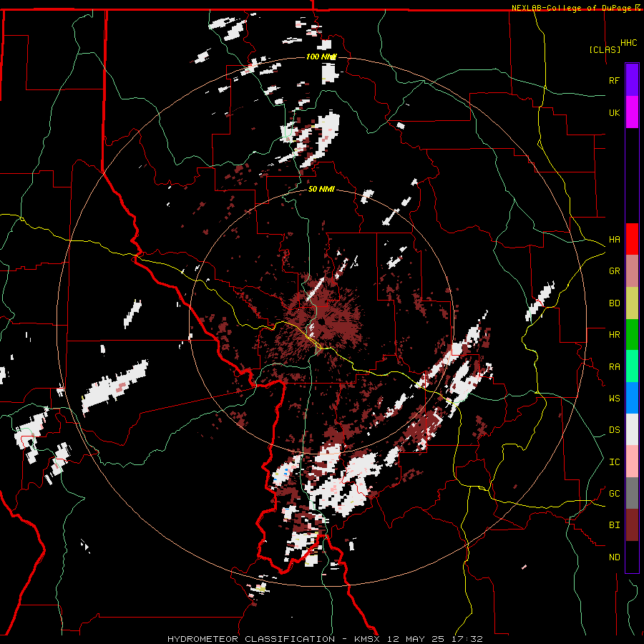This screenshot has height=644, width=644.
Task: Click the 50 NMI range ring label
Action: (321, 189)
